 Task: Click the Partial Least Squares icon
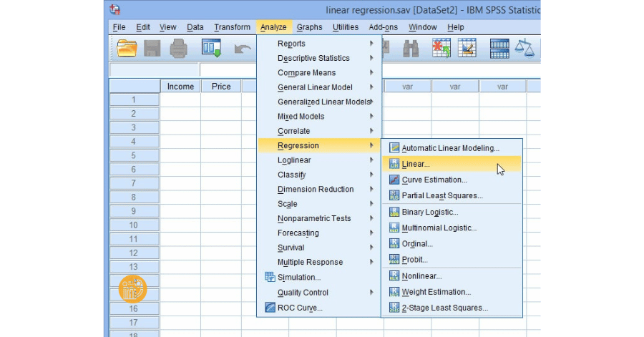tap(394, 195)
